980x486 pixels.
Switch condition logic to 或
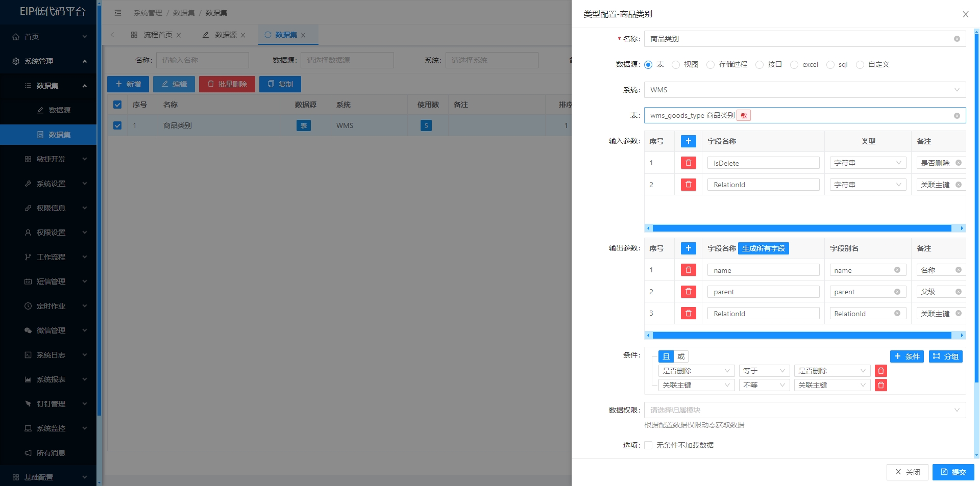click(681, 356)
